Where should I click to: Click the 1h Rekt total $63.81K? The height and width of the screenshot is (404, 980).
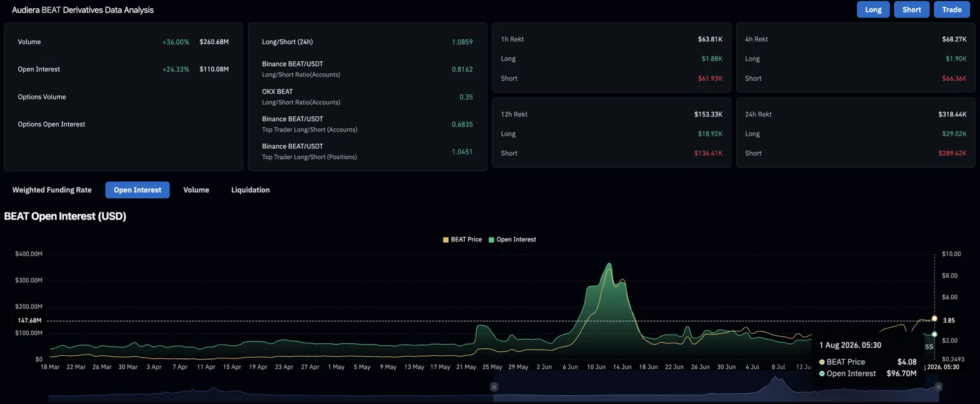pos(710,39)
